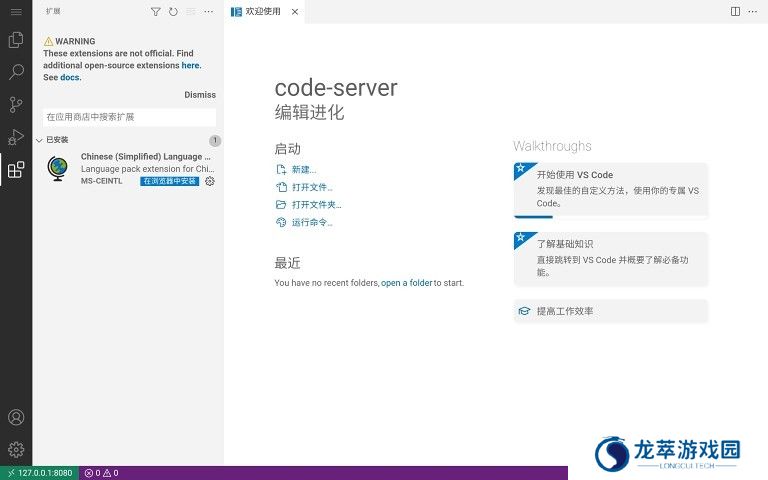Click 打开文件夹... link
The width and height of the screenshot is (768, 480).
pyautogui.click(x=316, y=205)
